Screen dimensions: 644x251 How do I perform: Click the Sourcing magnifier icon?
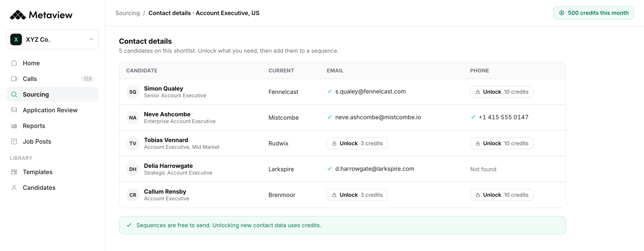click(14, 95)
